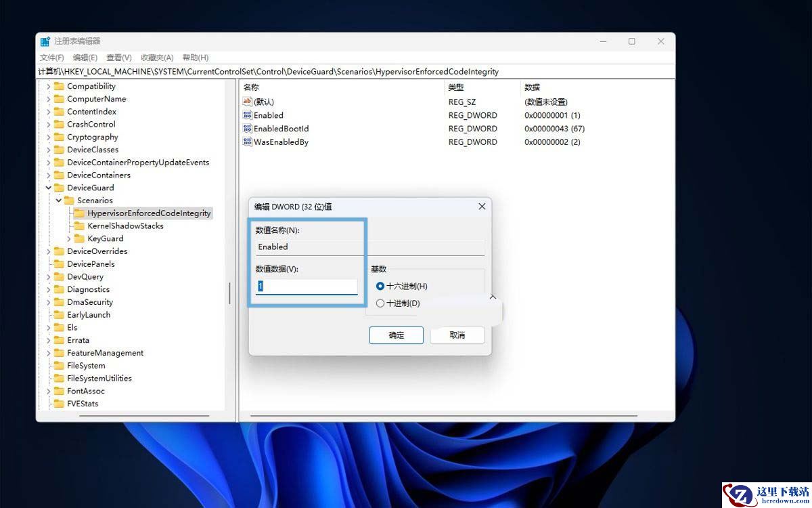Select the DeviceContainerPropertyUpdateEvents tree item
The height and width of the screenshot is (508, 812).
click(138, 163)
